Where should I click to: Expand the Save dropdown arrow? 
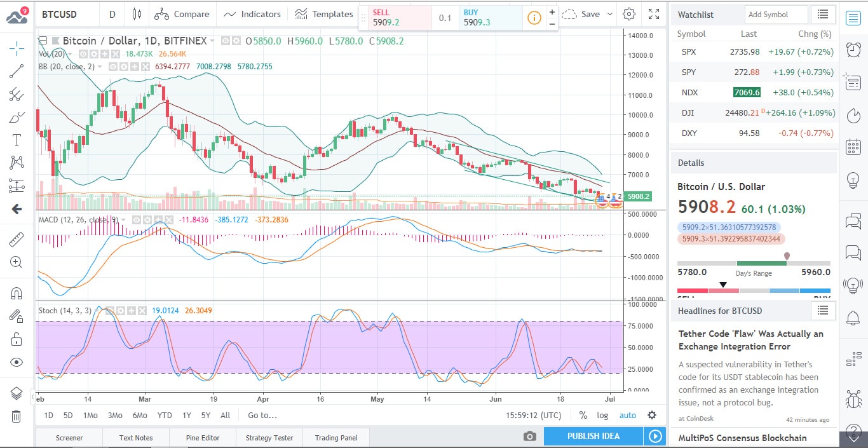610,14
